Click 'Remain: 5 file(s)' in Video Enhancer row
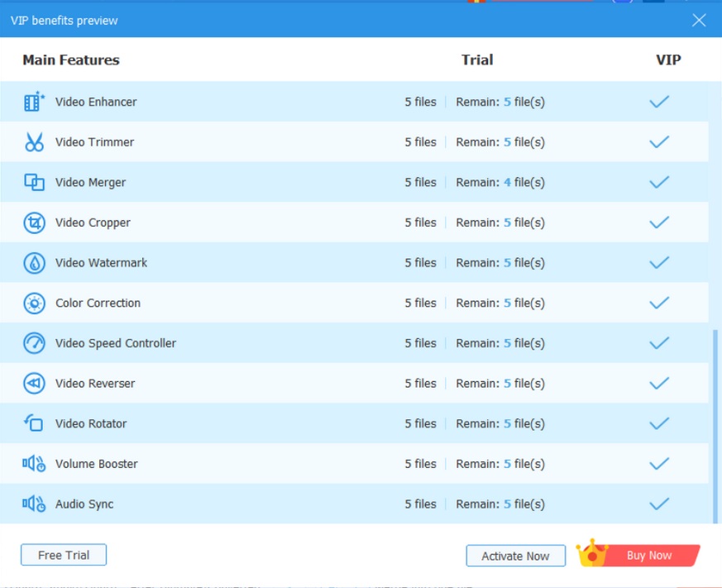The image size is (722, 588). [x=500, y=102]
